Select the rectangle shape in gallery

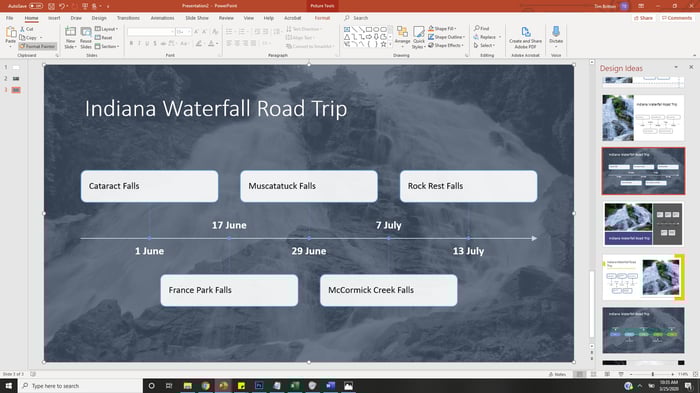[x=369, y=29]
